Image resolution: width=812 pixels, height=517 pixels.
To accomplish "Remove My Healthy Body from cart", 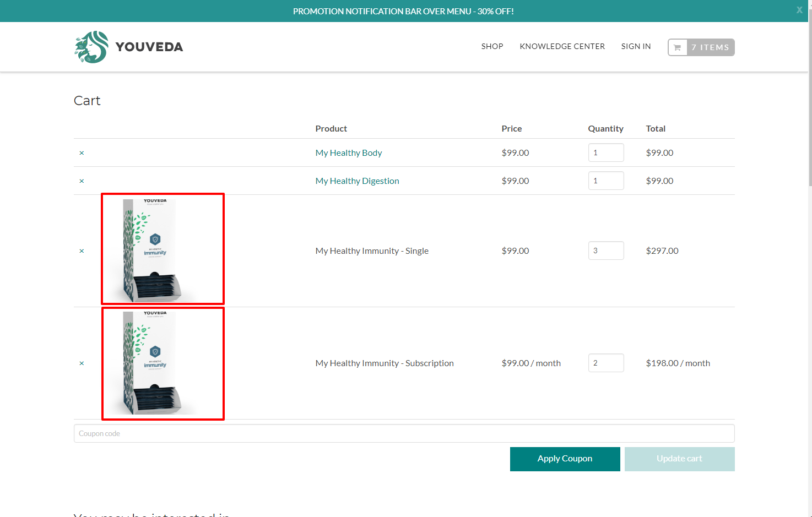I will click(x=82, y=153).
